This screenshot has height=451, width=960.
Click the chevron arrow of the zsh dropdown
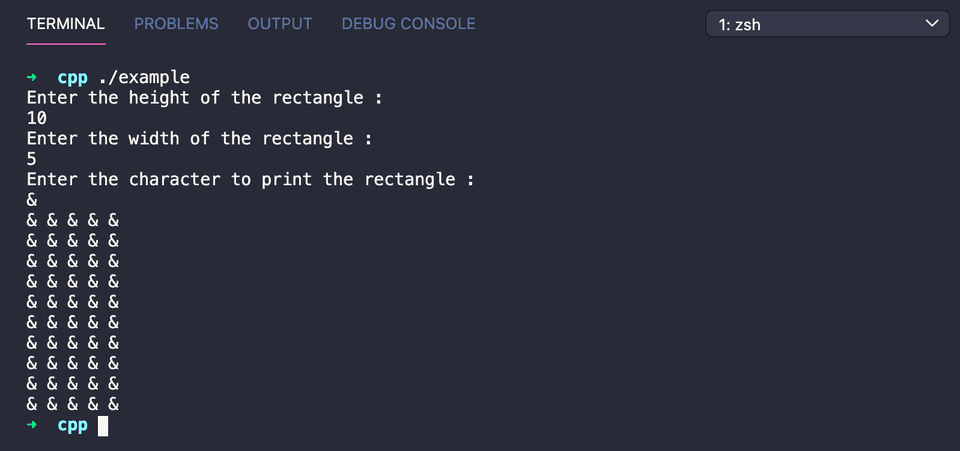coord(932,23)
